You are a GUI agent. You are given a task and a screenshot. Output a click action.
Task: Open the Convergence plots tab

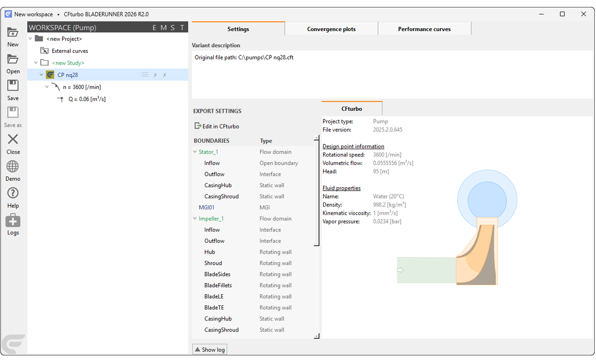click(x=331, y=29)
